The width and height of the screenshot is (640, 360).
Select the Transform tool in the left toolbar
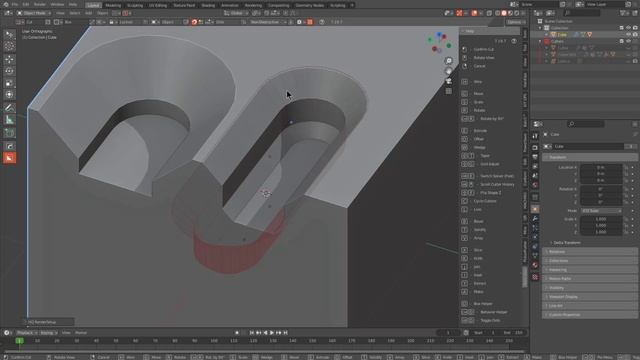(9, 95)
